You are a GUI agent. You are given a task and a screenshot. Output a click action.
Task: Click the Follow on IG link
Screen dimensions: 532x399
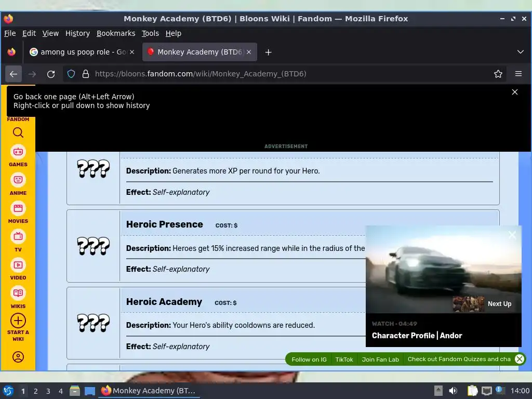click(309, 360)
